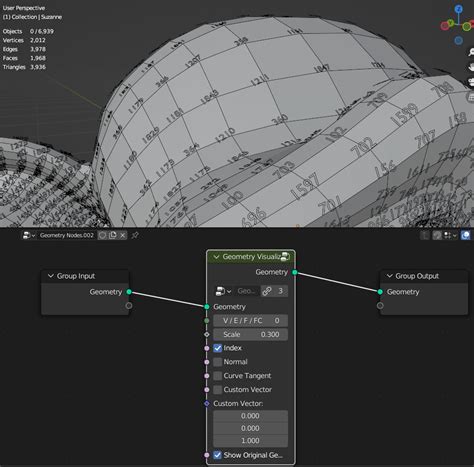Image resolution: width=474 pixels, height=467 pixels.
Task: Click Group Input Geometry output socket
Action: [129, 292]
